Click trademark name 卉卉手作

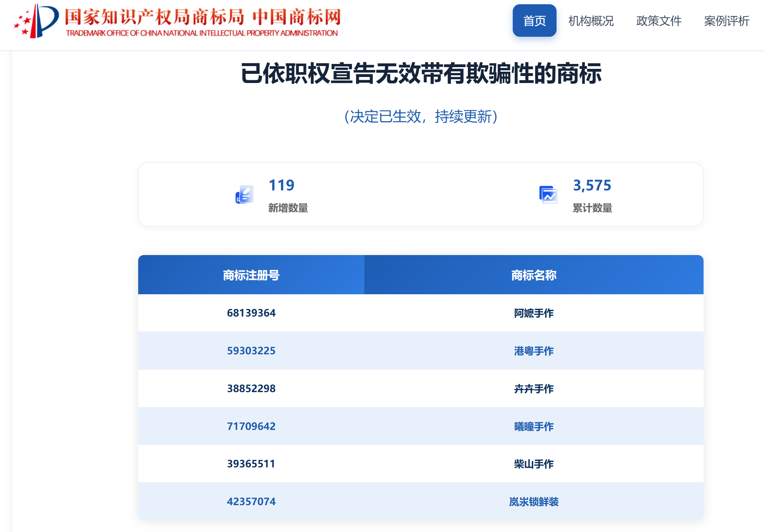(534, 389)
